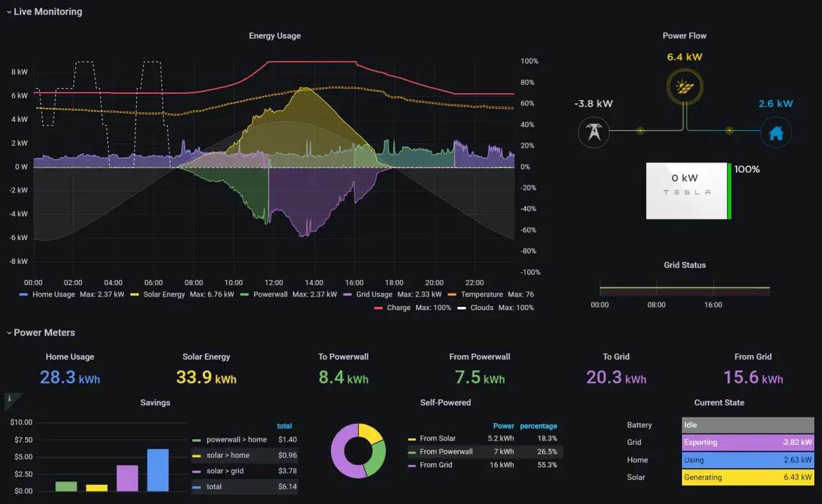Click the 33.9 kWh Solar Energy value
Image resolution: width=822 pixels, height=504 pixels.
pyautogui.click(x=206, y=377)
